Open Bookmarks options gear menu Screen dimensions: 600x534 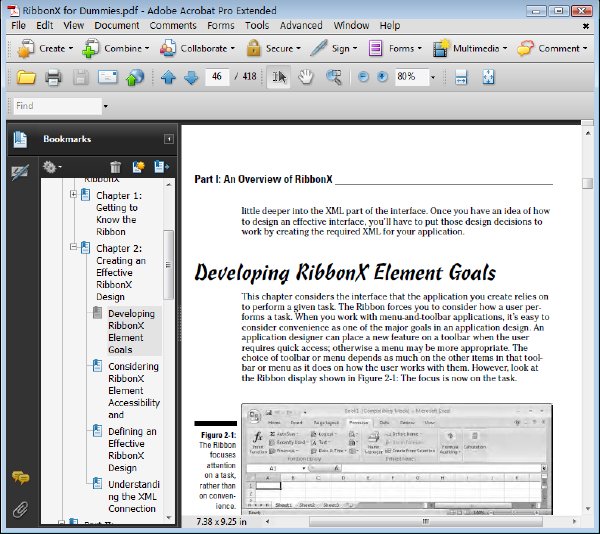click(52, 167)
